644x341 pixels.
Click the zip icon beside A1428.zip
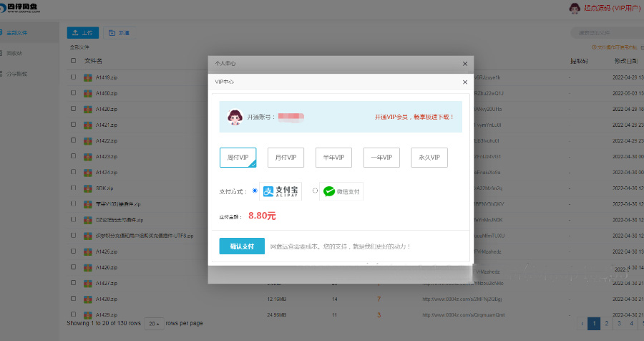pyautogui.click(x=88, y=299)
